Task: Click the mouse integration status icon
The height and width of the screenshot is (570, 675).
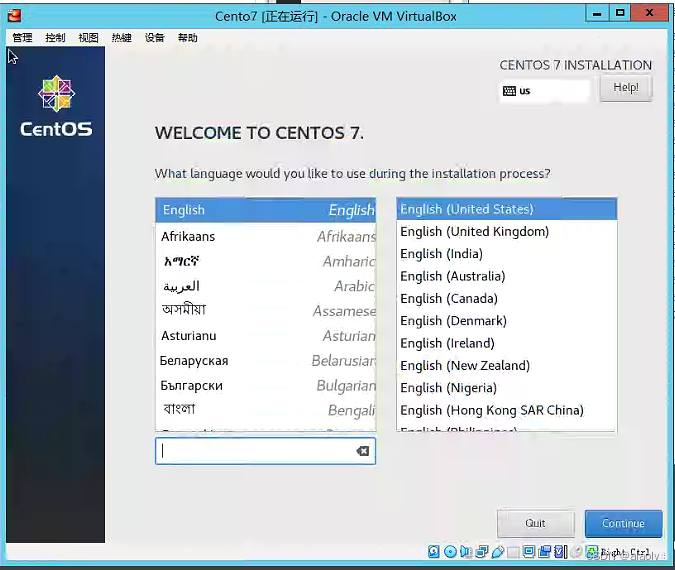Action: point(576,551)
